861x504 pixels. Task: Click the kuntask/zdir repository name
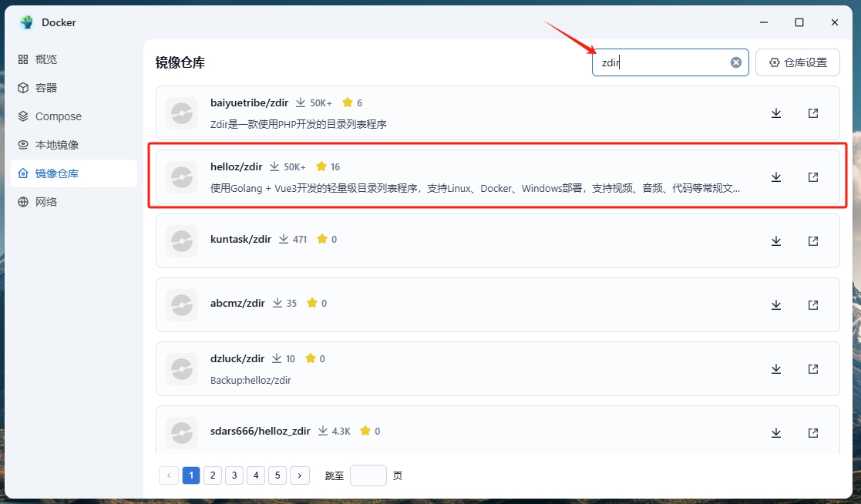click(240, 239)
